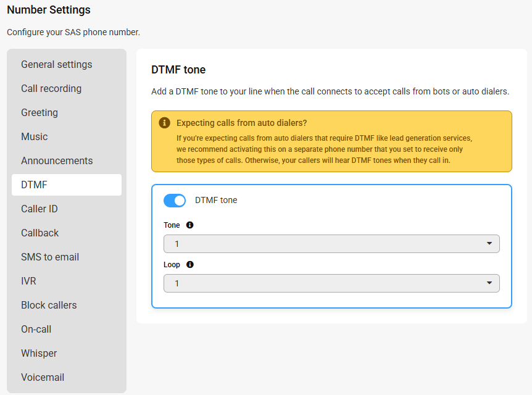Image resolution: width=532 pixels, height=395 pixels.
Task: Go to On-call settings
Action: point(67,330)
